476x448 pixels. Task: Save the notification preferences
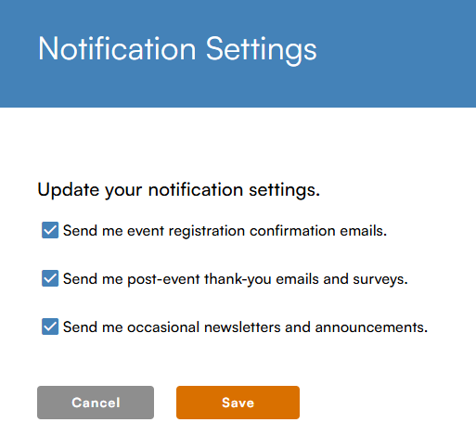[238, 403]
